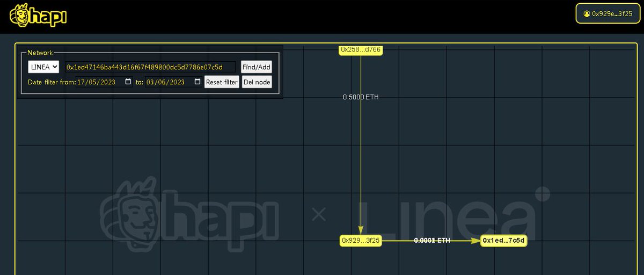
Task: Click the hapi logo in header
Action: point(39,16)
